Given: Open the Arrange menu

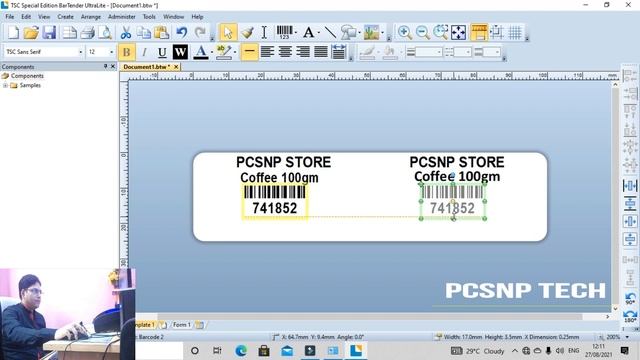Looking at the screenshot, I should (91, 17).
